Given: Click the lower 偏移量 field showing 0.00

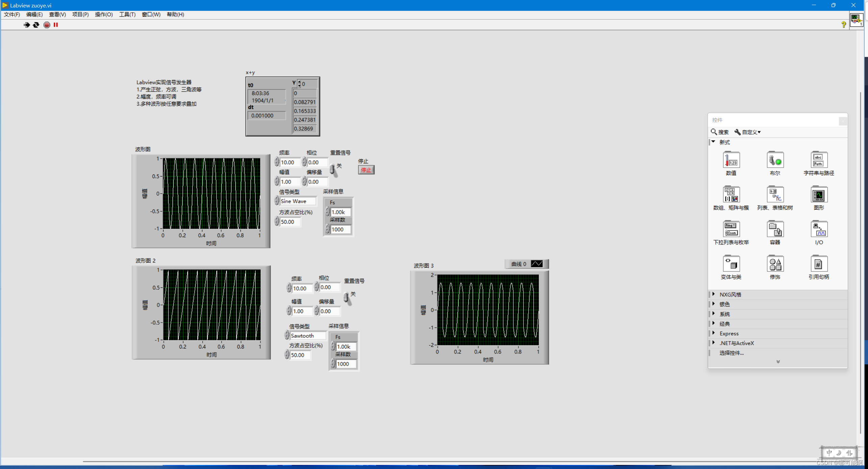Looking at the screenshot, I should pyautogui.click(x=330, y=311).
